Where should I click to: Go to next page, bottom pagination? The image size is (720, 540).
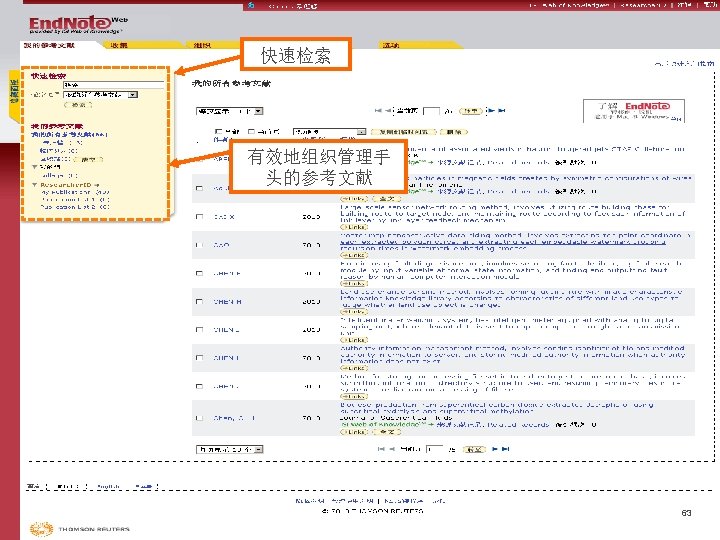(495, 449)
